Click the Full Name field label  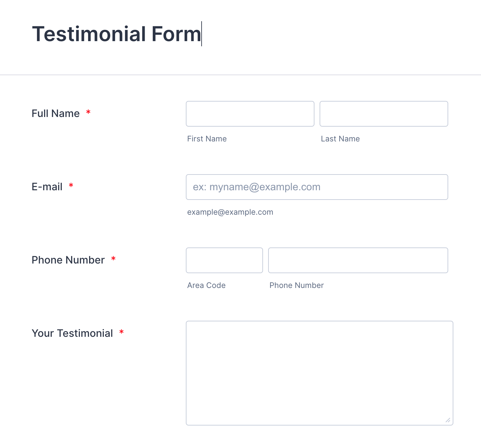pos(56,113)
